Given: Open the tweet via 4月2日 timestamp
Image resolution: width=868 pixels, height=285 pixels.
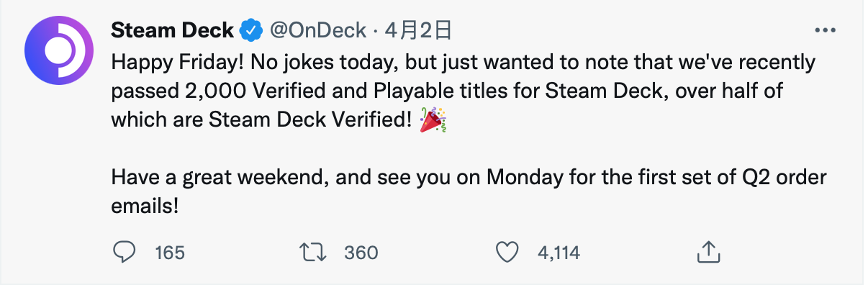Looking at the screenshot, I should coord(418,30).
